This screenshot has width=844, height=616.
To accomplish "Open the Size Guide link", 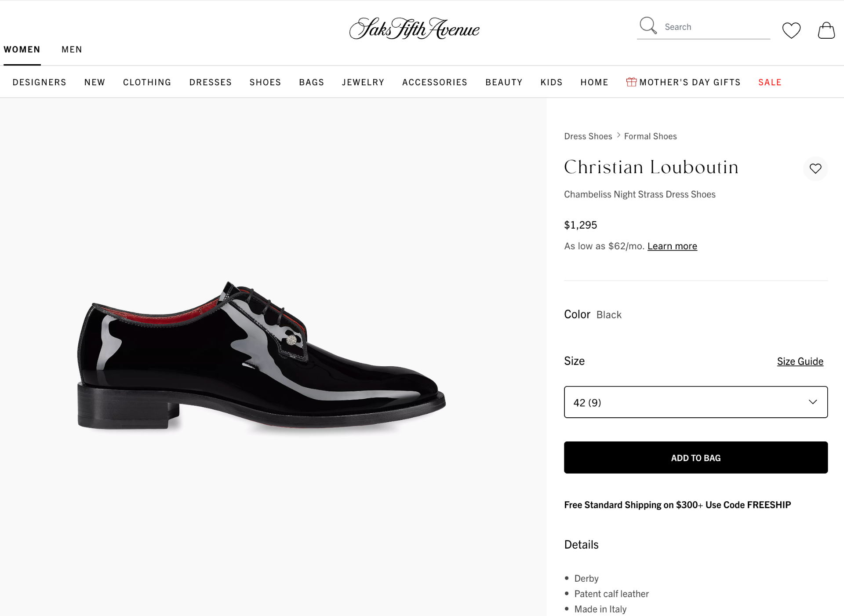I will [800, 361].
